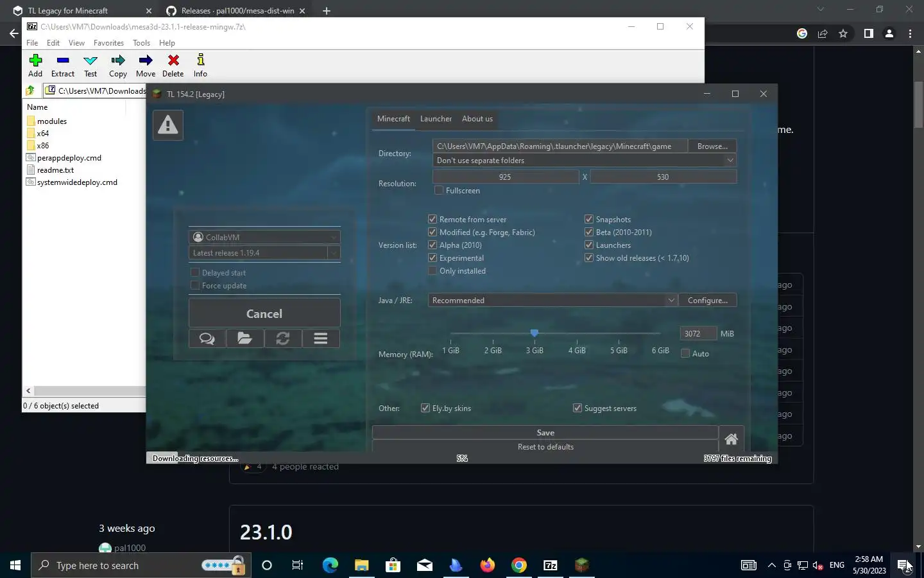The width and height of the screenshot is (924, 578).
Task: Click the Save settings button
Action: (x=545, y=432)
